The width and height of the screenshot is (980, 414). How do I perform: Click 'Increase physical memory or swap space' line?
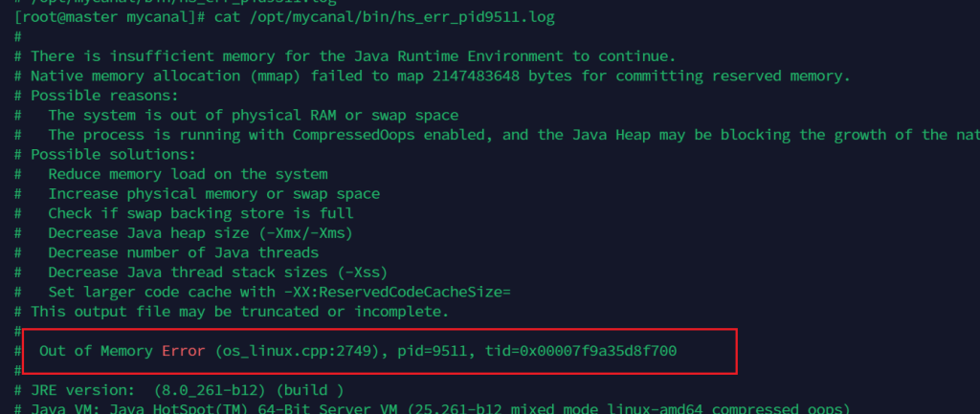tap(213, 193)
